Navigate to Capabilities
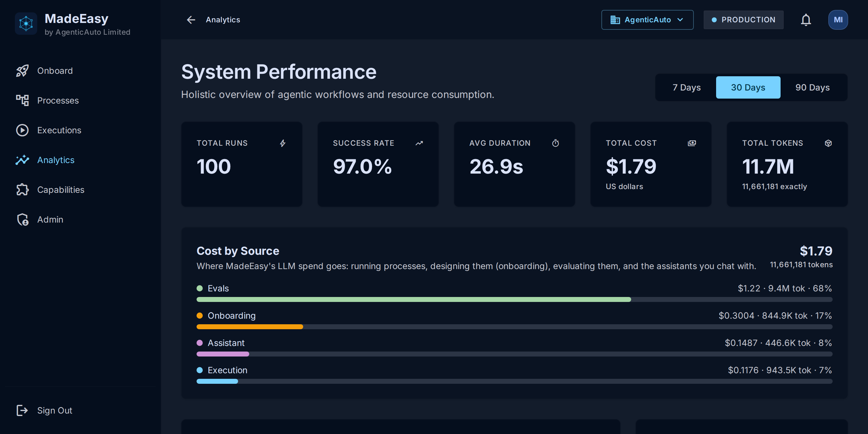The height and width of the screenshot is (434, 868). point(61,190)
